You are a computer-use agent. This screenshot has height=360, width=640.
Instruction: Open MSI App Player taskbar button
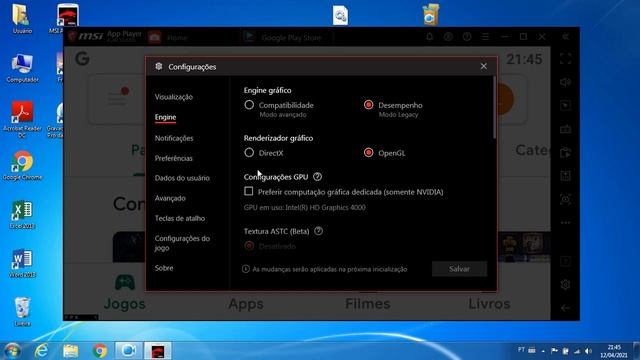tap(158, 351)
